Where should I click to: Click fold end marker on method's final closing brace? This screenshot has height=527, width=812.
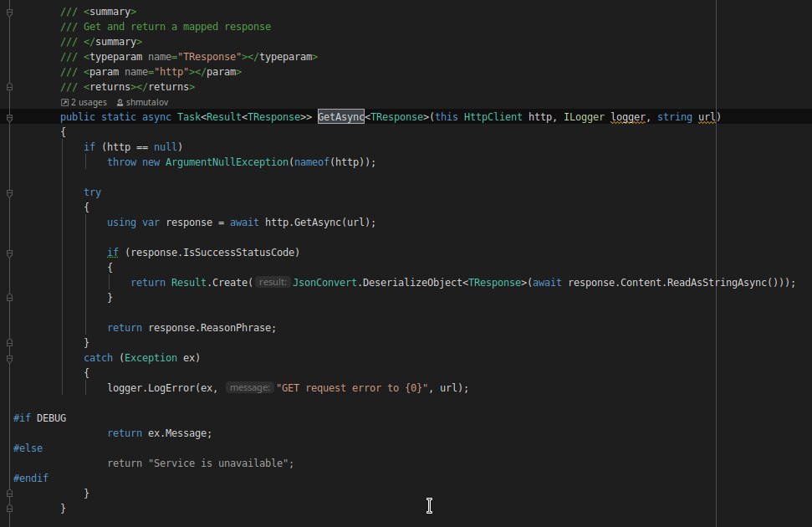(9, 509)
